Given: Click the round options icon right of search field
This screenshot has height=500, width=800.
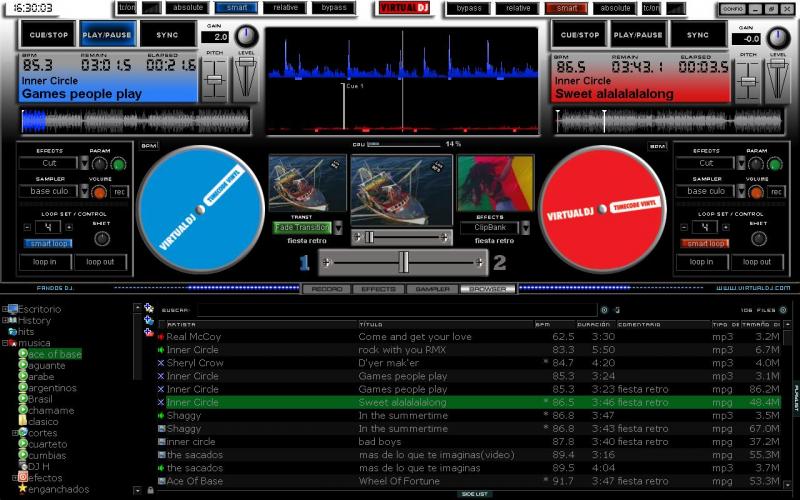Looking at the screenshot, I should 604,310.
